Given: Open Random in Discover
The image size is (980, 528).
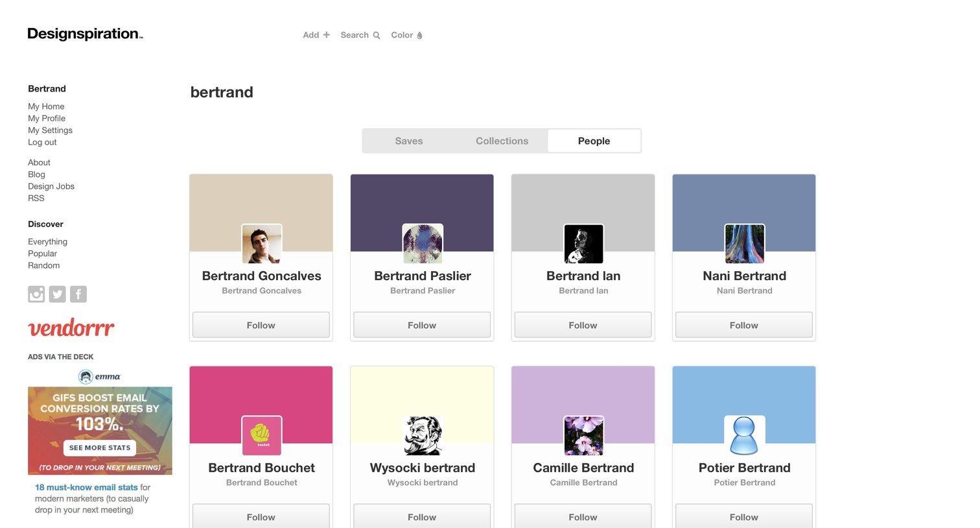Looking at the screenshot, I should coord(43,265).
